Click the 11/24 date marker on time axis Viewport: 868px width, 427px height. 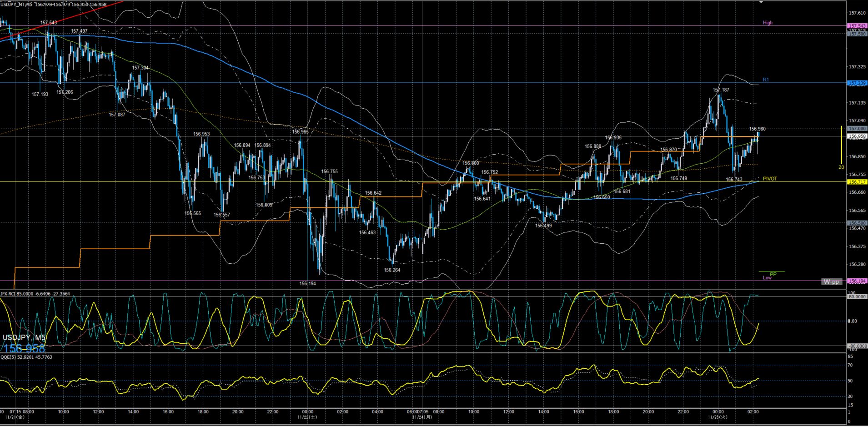pos(422,417)
